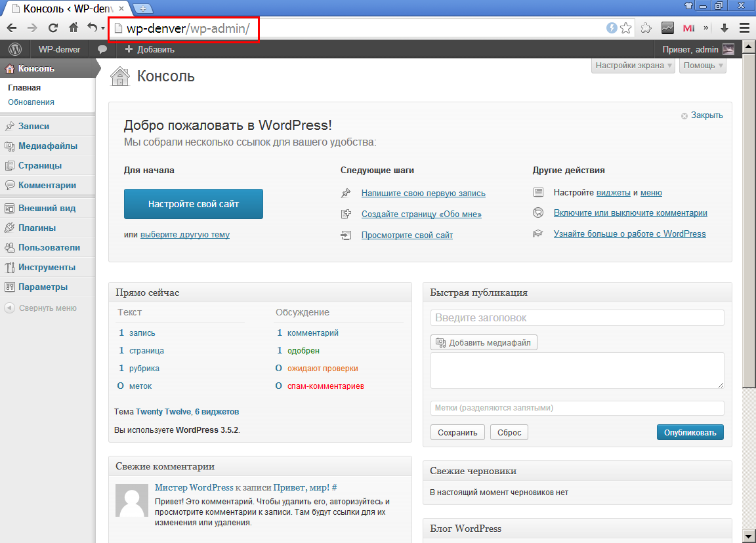
Task: Click the plug icon beside Плагины
Action: coord(10,228)
